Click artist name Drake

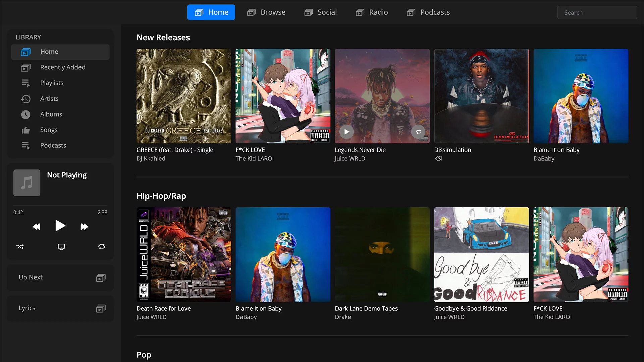click(x=343, y=317)
